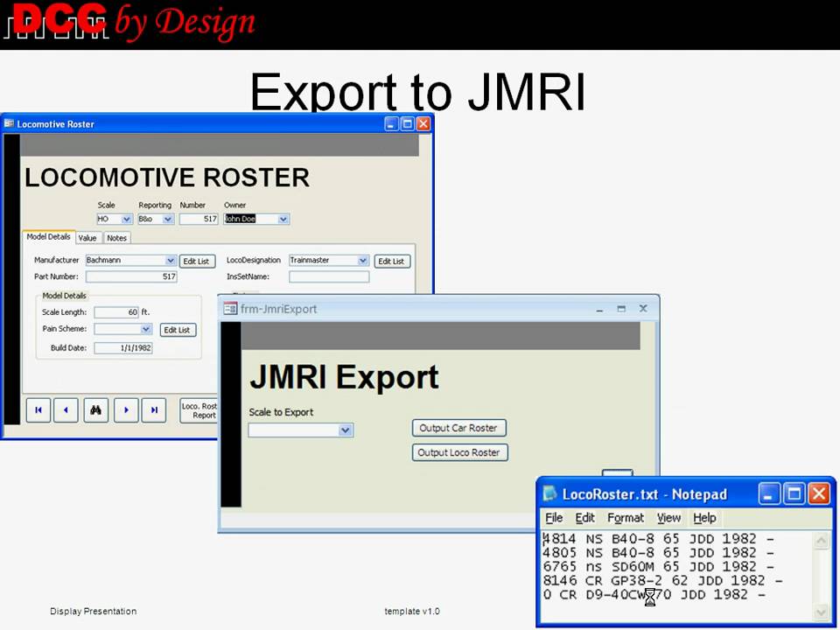Click Edit List next to Manufacturer

197,262
